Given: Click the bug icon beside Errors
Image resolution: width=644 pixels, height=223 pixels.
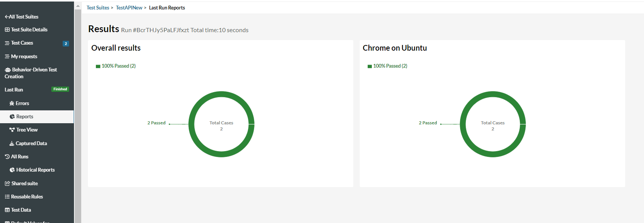Looking at the screenshot, I should (x=12, y=103).
